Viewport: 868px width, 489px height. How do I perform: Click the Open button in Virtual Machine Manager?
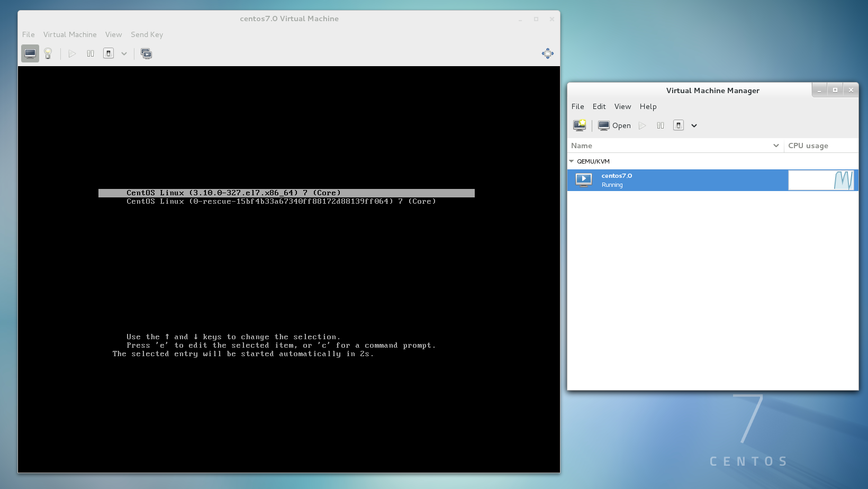(614, 125)
